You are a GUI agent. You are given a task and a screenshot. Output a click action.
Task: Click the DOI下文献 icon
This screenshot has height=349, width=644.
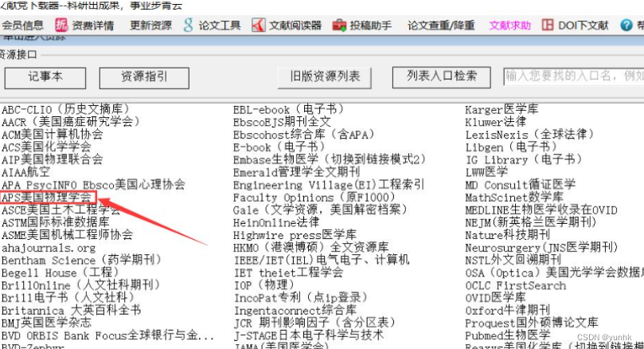tap(548, 25)
